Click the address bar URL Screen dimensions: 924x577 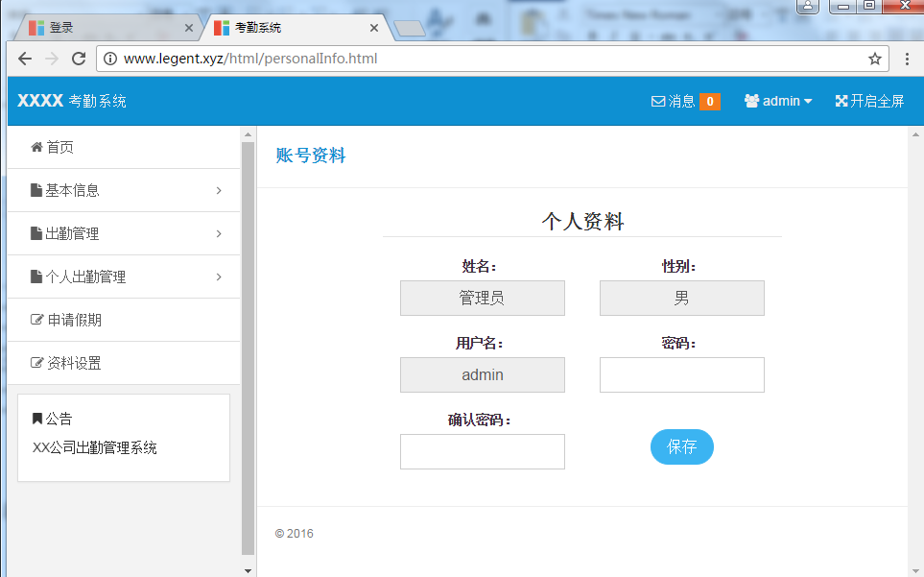tap(250, 59)
